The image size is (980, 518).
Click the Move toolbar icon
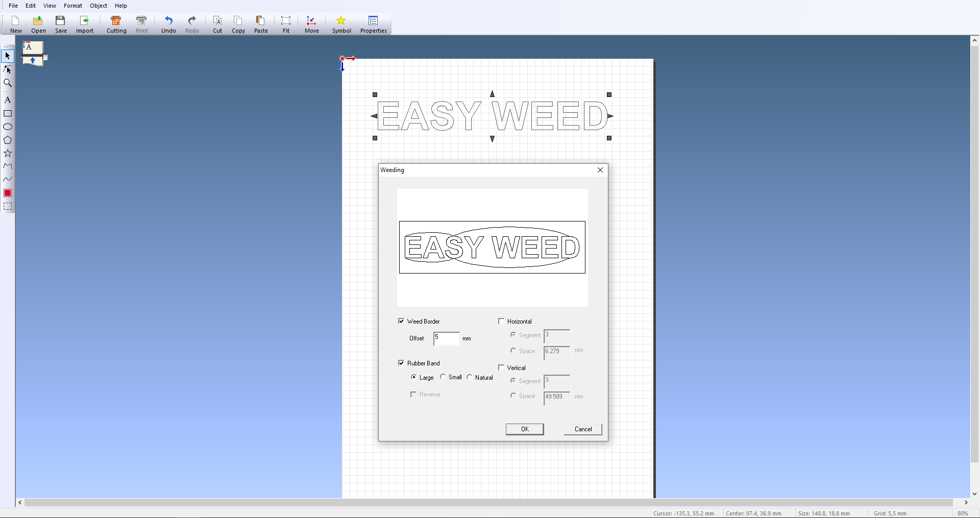pos(312,24)
